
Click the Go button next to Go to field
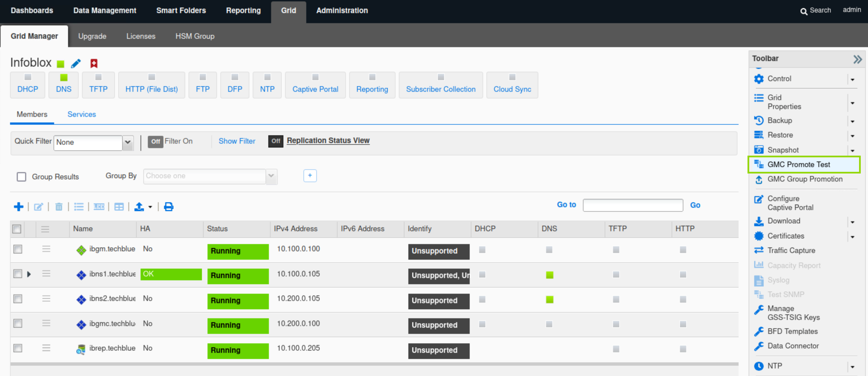click(695, 205)
